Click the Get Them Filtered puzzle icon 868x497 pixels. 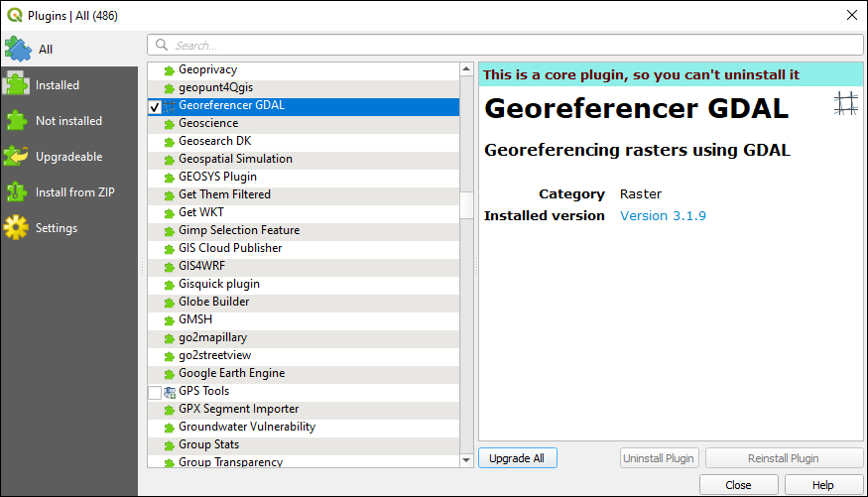(170, 195)
